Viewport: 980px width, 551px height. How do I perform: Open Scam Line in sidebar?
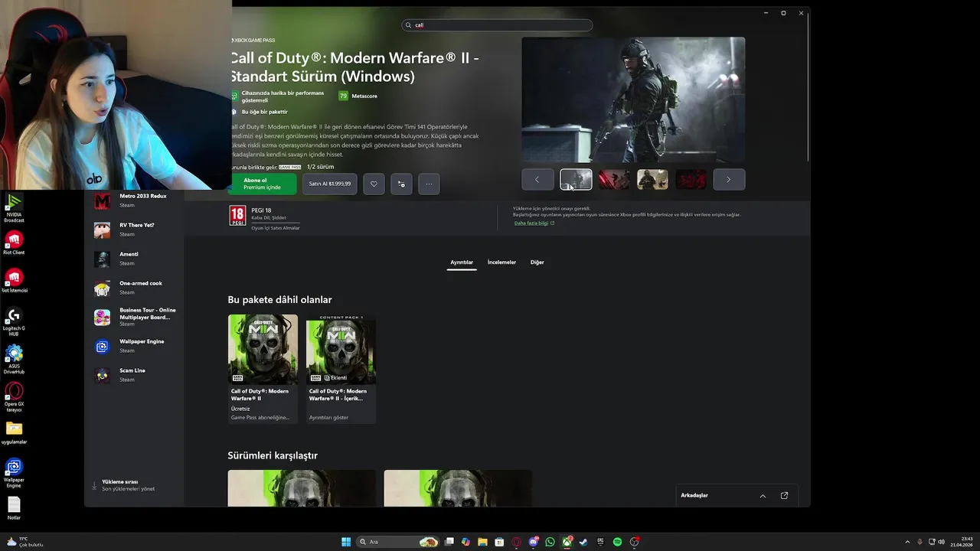[135, 375]
